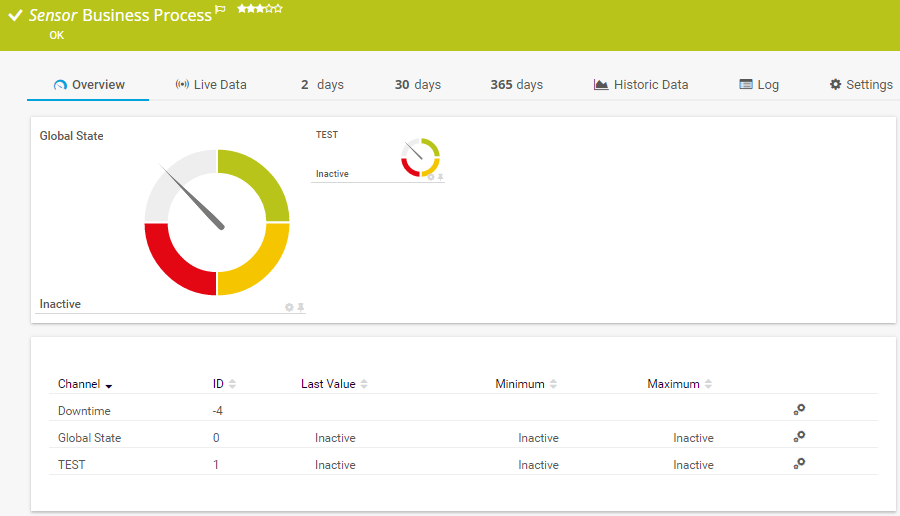Click pin icon under TEST gauge
Viewport: 900px width, 516px height.
(440, 177)
